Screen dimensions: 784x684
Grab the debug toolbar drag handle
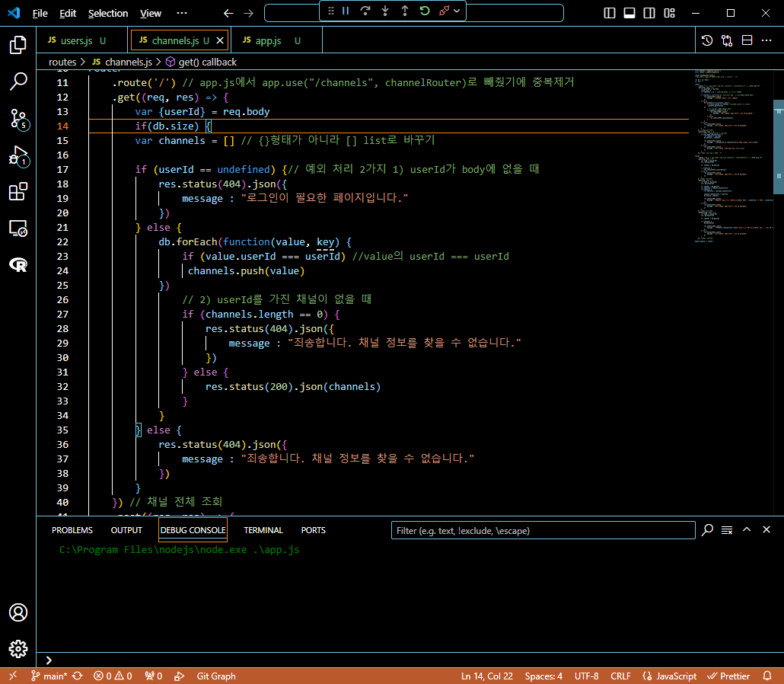[330, 11]
